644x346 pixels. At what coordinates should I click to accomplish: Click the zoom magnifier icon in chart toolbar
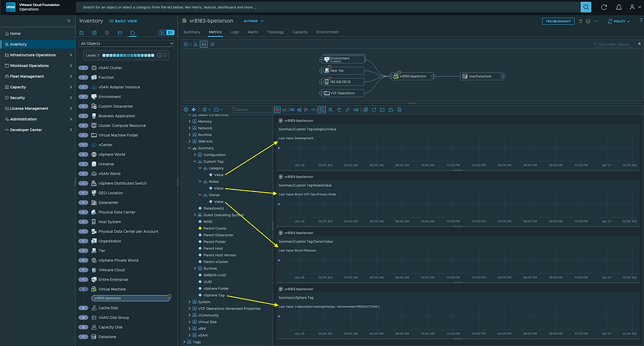tap(321, 109)
